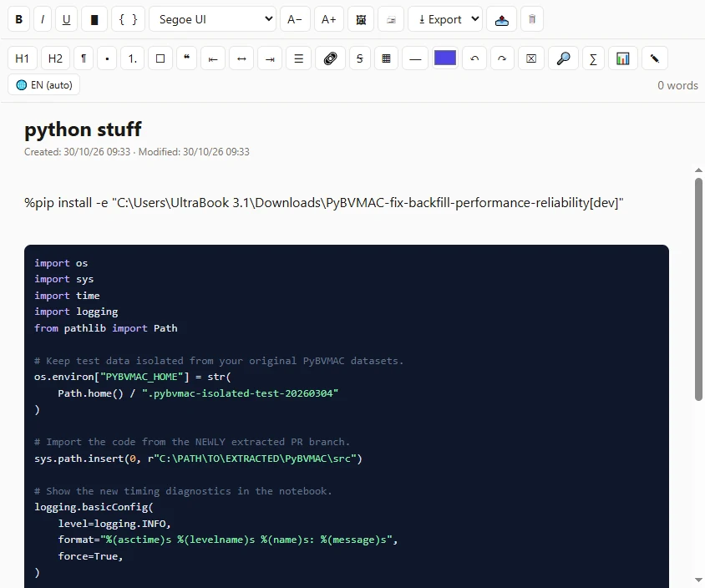Click the 'import time' code line
The width and height of the screenshot is (705, 588).
pyautogui.click(x=67, y=296)
